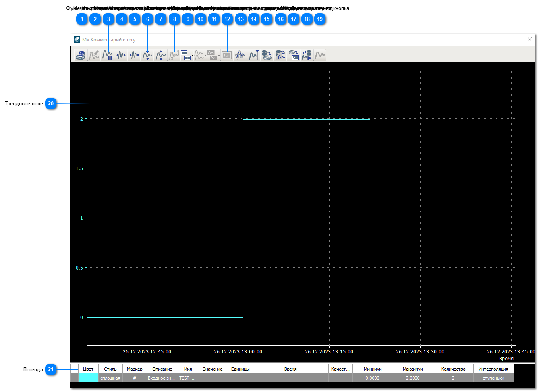Click the 1.5 value on the Y axis
This screenshot has height=392, width=539.
[79, 169]
